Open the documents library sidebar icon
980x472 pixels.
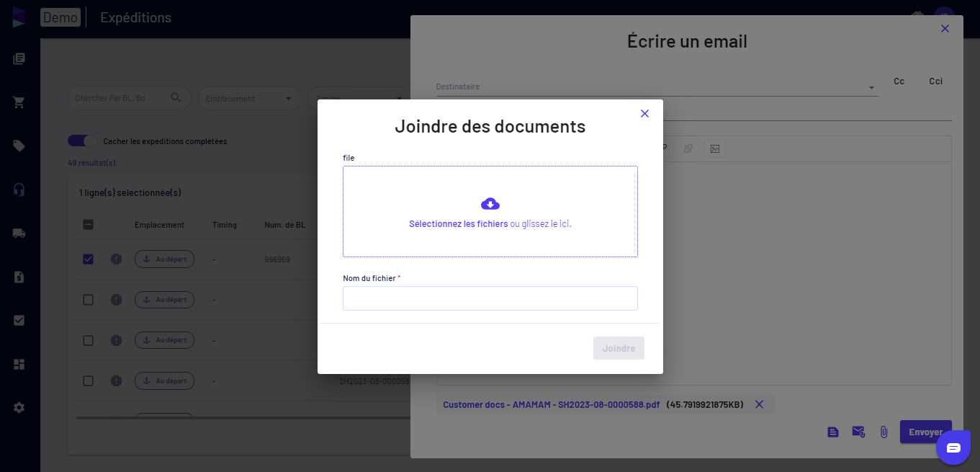tap(19, 58)
